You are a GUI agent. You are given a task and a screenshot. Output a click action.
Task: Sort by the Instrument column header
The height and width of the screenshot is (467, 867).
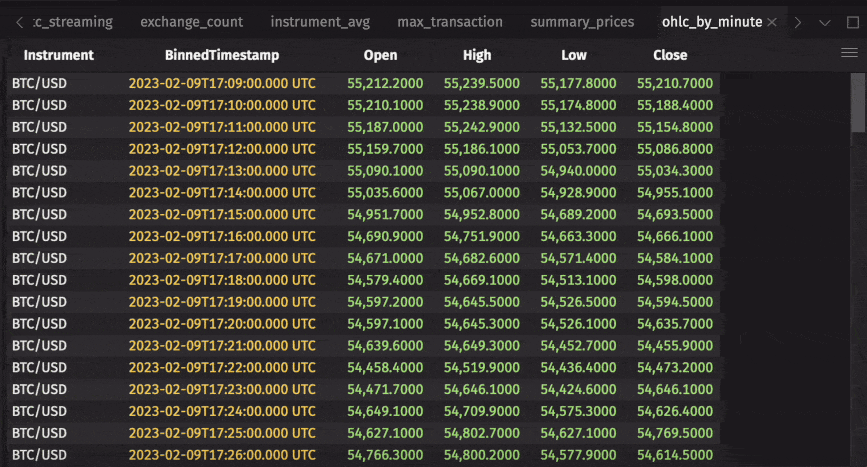[59, 56]
